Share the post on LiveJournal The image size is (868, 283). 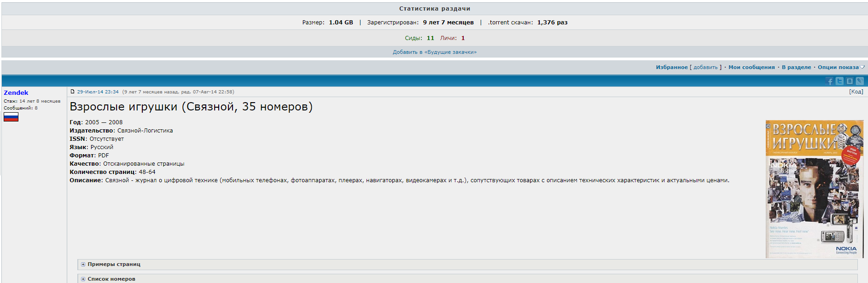[860, 81]
